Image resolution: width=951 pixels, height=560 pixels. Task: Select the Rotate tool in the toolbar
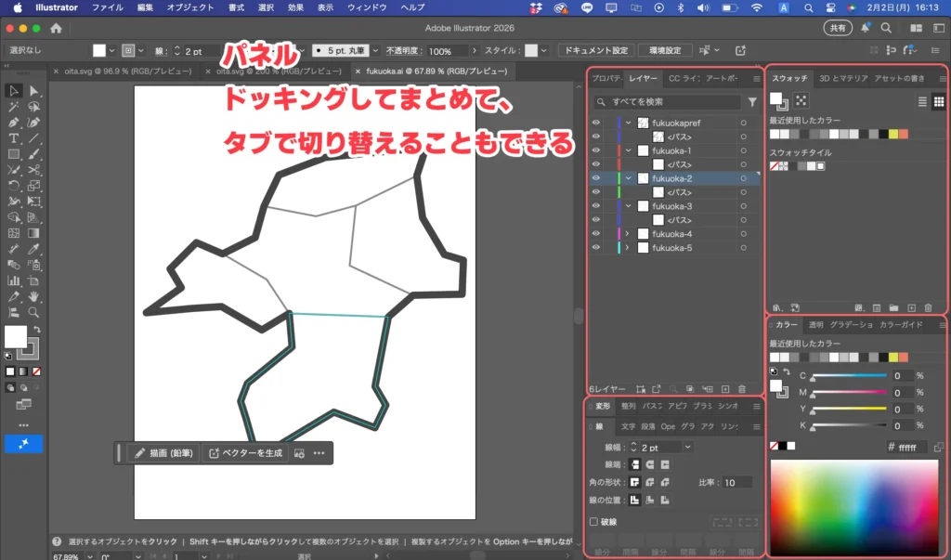click(14, 185)
